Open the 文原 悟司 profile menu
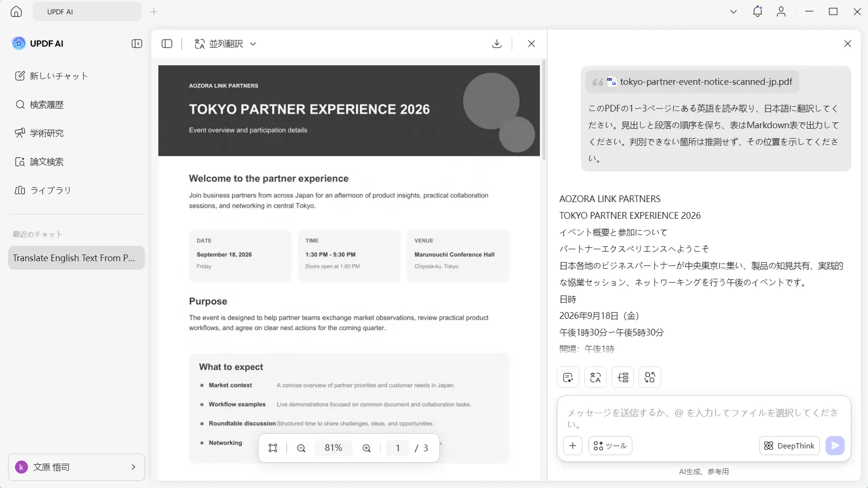The height and width of the screenshot is (488, 868). click(x=76, y=467)
